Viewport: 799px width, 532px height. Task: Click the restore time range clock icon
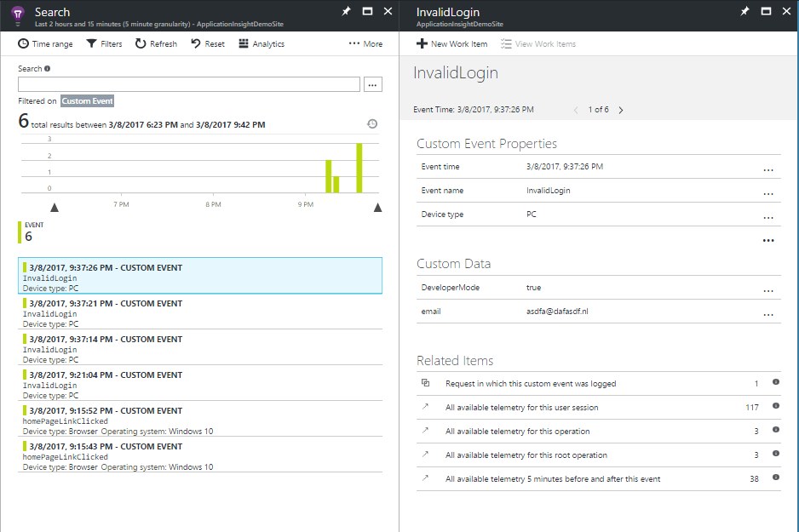tap(372, 123)
